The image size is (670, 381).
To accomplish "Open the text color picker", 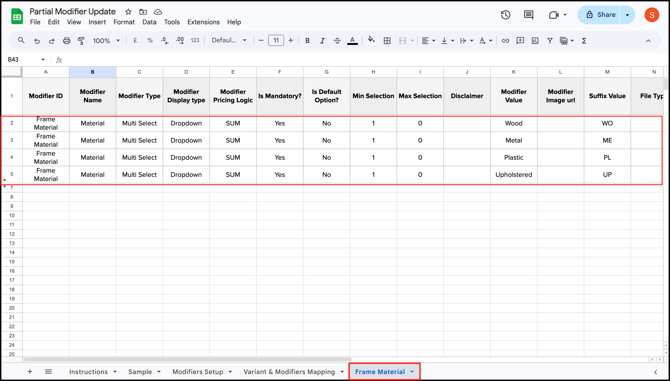I will pyautogui.click(x=353, y=41).
